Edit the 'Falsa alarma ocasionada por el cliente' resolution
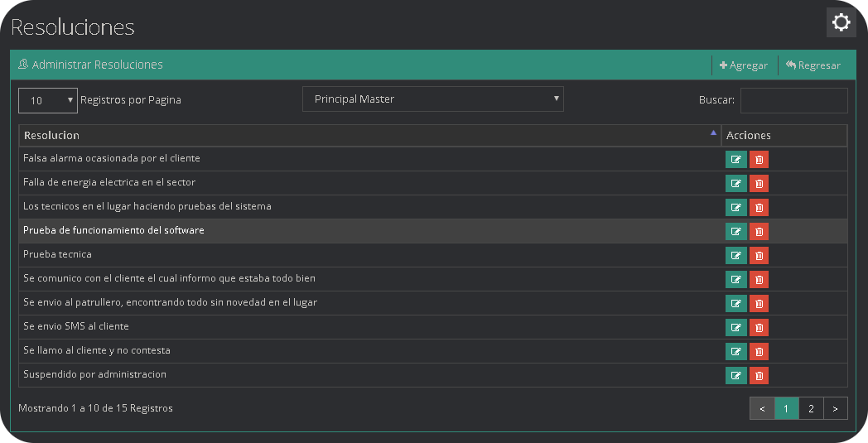Image resolution: width=868 pixels, height=443 pixels. (x=735, y=159)
